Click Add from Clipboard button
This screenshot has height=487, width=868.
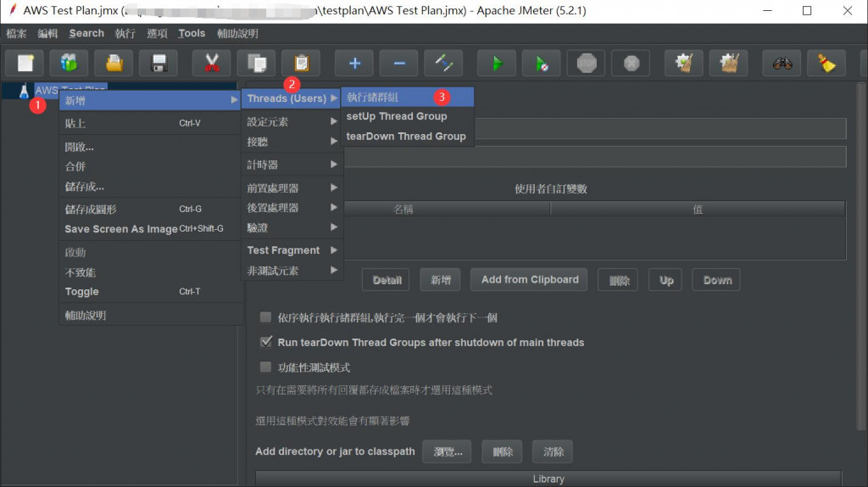tap(529, 280)
